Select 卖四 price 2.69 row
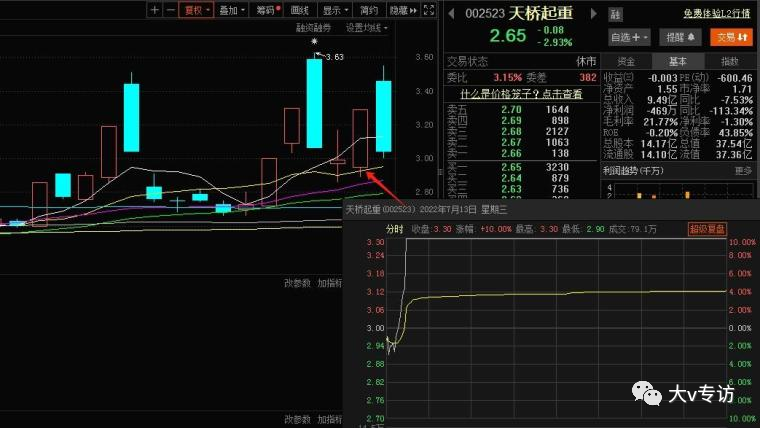 point(522,120)
